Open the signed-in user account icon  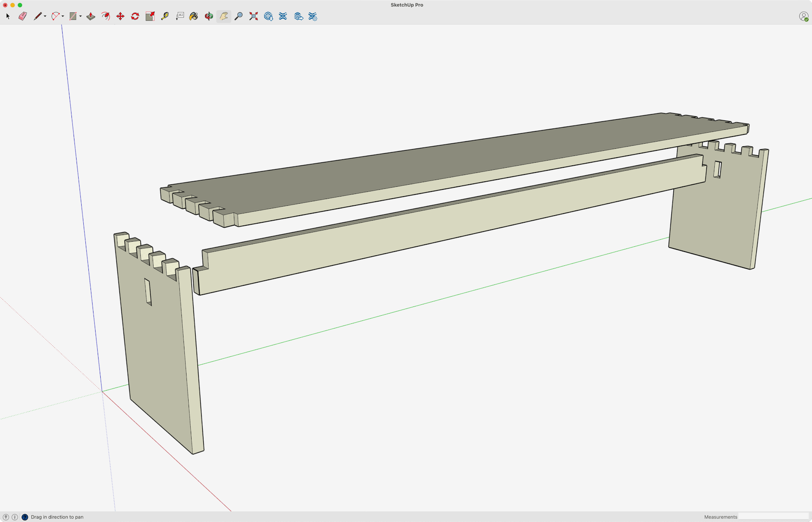(804, 16)
